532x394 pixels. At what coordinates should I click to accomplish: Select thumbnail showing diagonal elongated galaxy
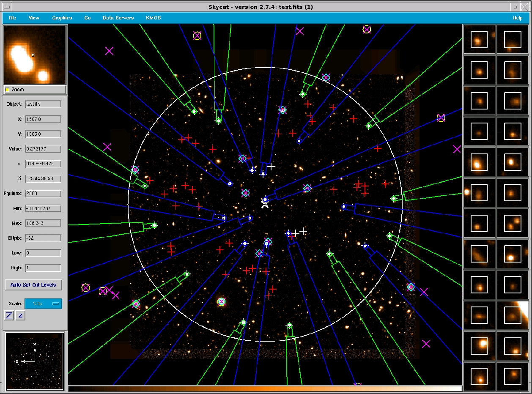click(479, 254)
